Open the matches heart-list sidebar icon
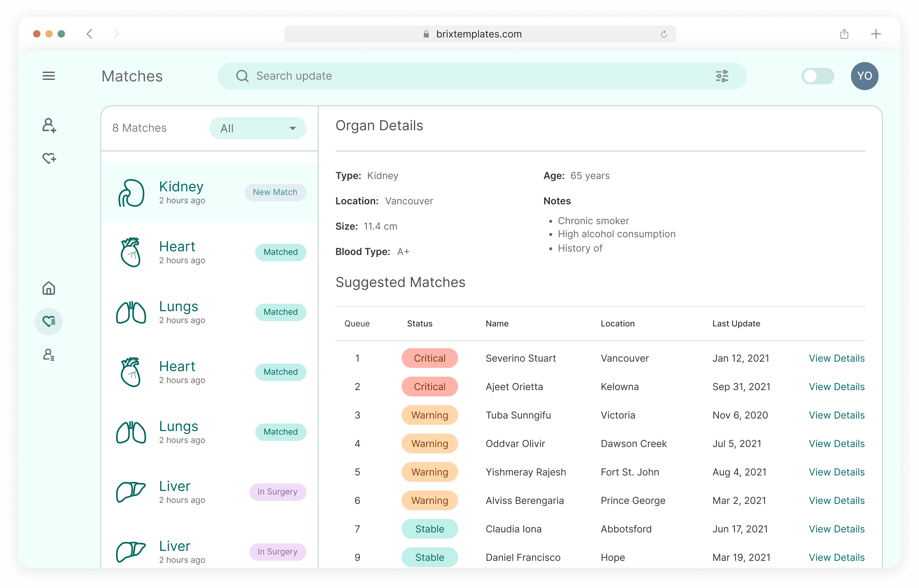 pos(49,321)
